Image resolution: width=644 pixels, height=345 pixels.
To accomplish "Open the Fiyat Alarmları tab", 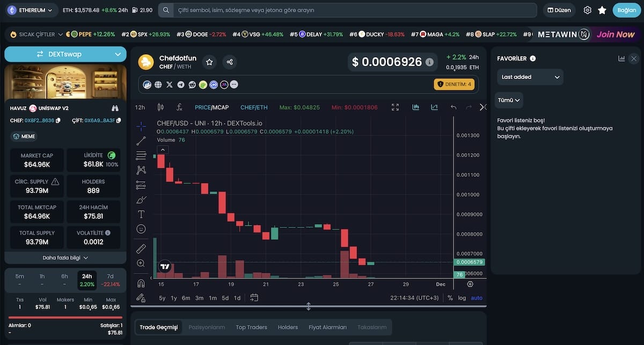I will pos(327,327).
